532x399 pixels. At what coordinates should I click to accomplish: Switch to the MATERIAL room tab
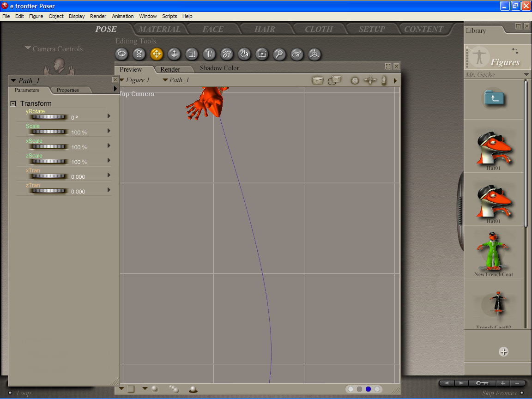(x=160, y=29)
